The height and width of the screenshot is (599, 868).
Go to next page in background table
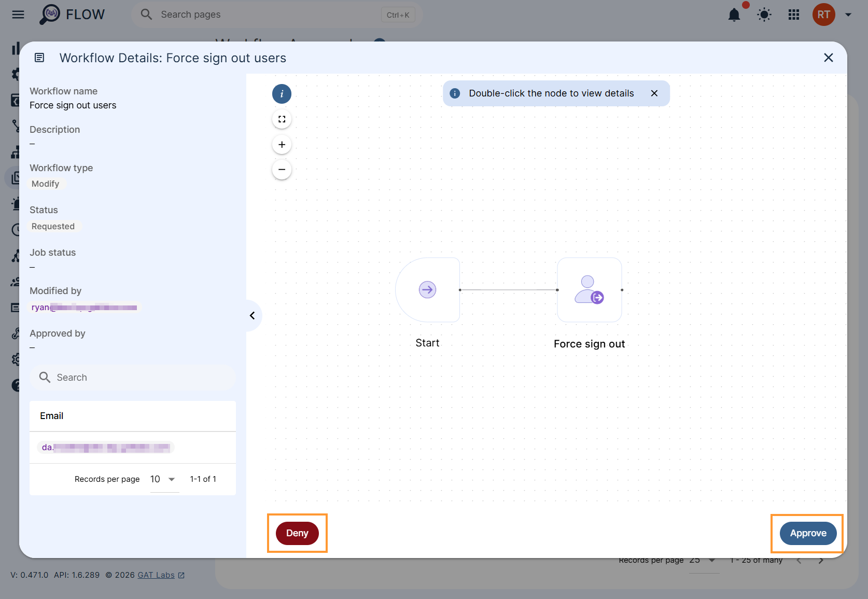[x=821, y=561]
